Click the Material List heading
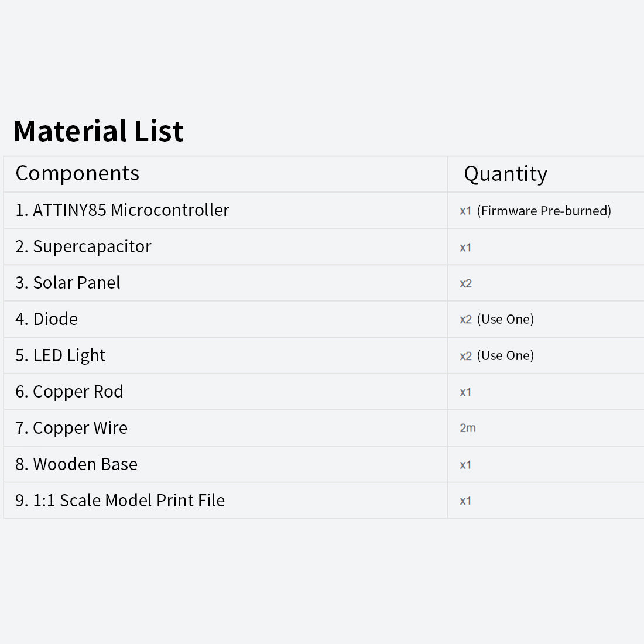Image resolution: width=644 pixels, height=644 pixels. 98,131
